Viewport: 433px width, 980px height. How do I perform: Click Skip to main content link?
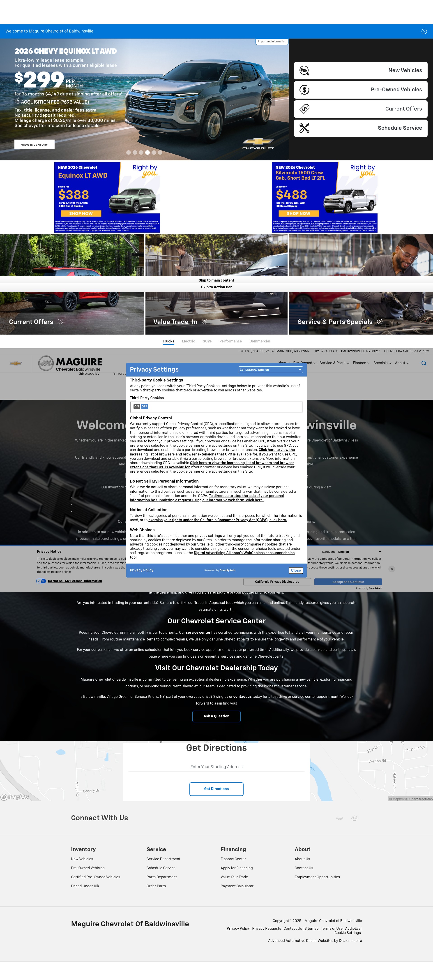[x=216, y=280]
